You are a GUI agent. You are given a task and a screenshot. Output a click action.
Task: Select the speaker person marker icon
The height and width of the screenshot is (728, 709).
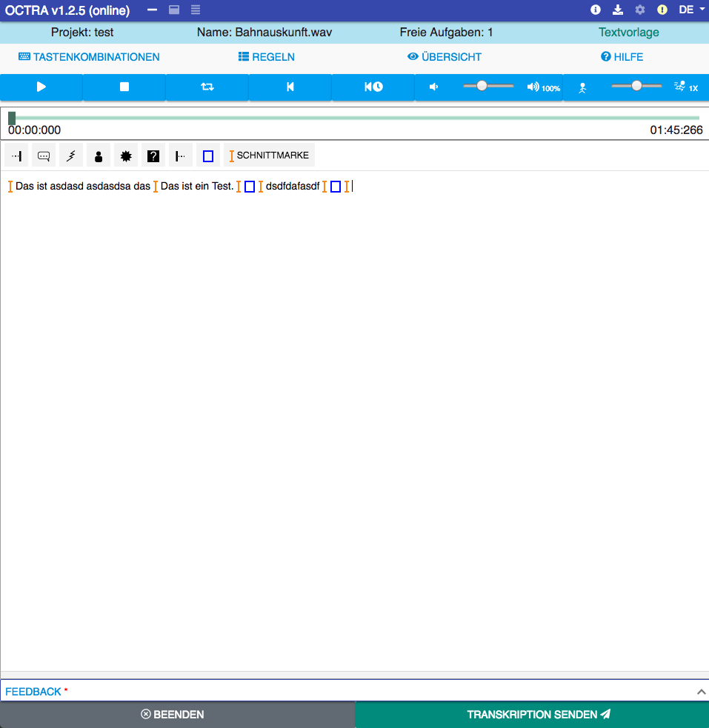(99, 155)
